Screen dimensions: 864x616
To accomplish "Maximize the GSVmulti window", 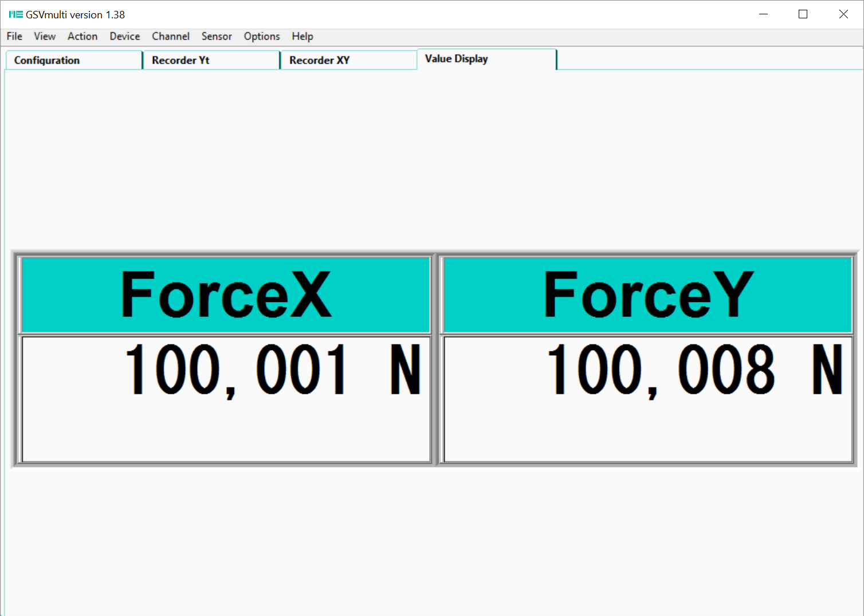I will point(803,14).
